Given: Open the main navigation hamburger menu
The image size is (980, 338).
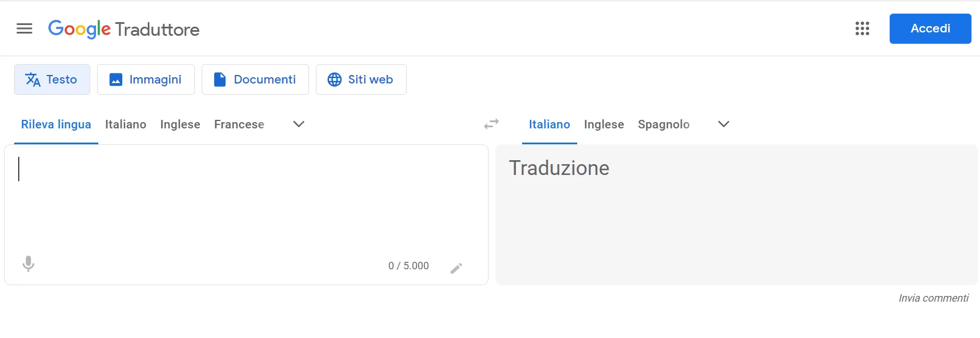Looking at the screenshot, I should [24, 28].
